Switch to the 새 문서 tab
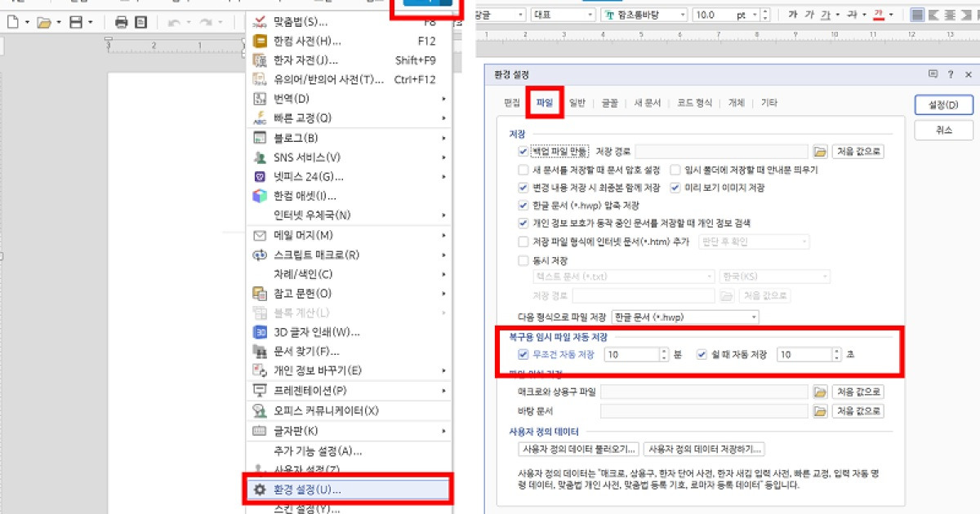This screenshot has height=514, width=980. click(x=648, y=103)
